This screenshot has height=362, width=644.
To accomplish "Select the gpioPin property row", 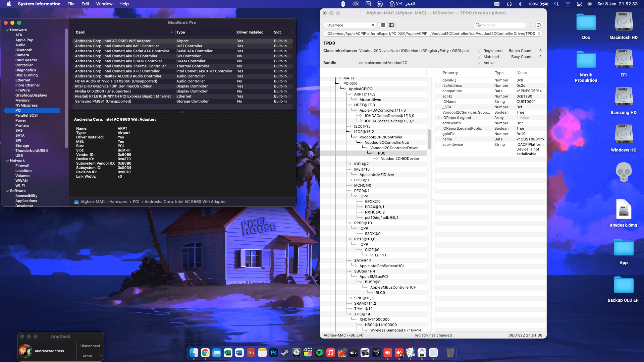I will 491,134.
